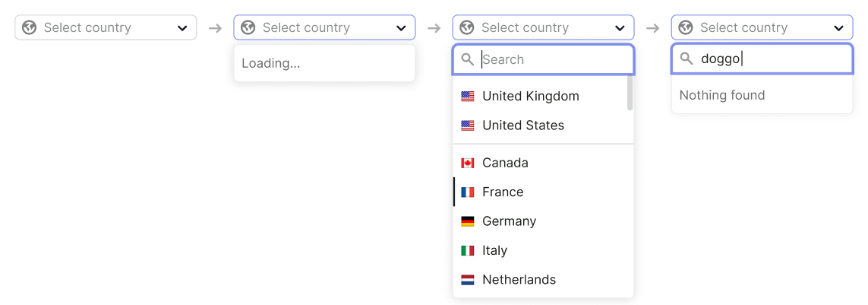Screen dimensions: 868x305
Task: Click the Canada flag icon
Action: point(468,163)
